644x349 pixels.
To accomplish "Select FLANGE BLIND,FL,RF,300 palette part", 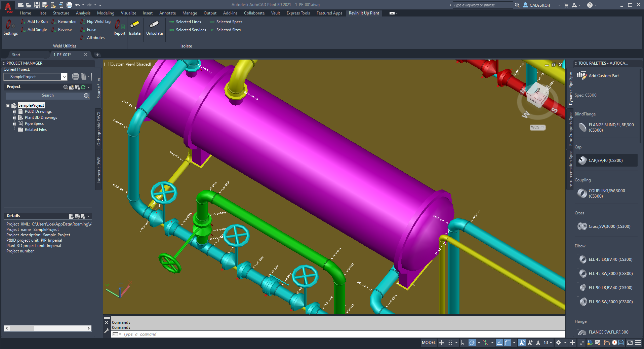I will (x=607, y=128).
